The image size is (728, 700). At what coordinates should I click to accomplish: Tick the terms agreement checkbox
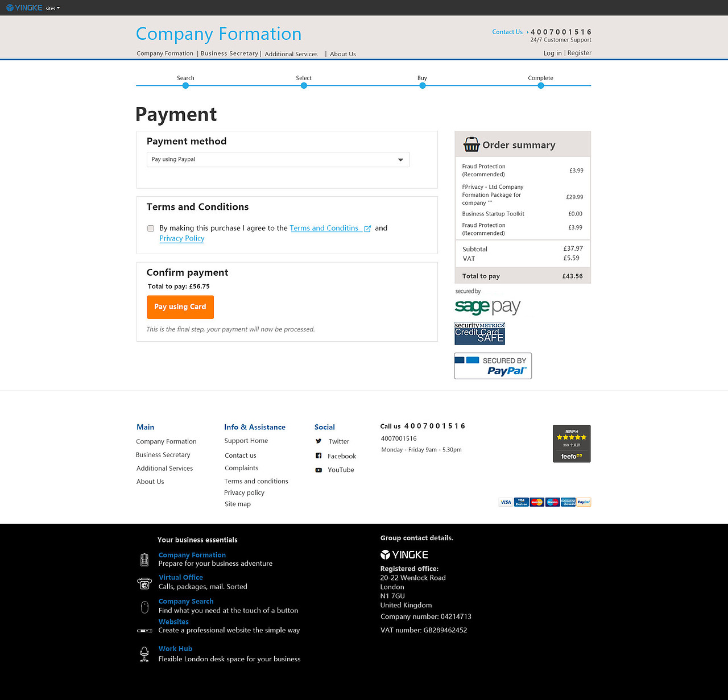(x=151, y=229)
